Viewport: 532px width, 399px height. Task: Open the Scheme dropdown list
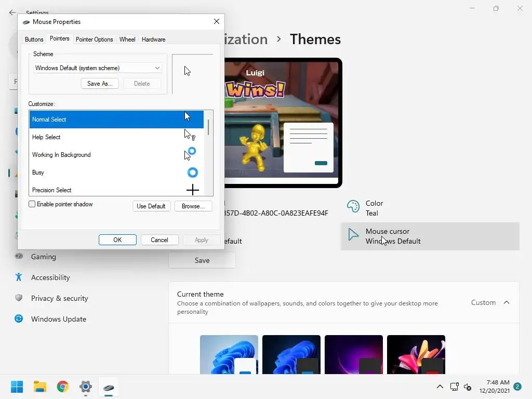98,68
